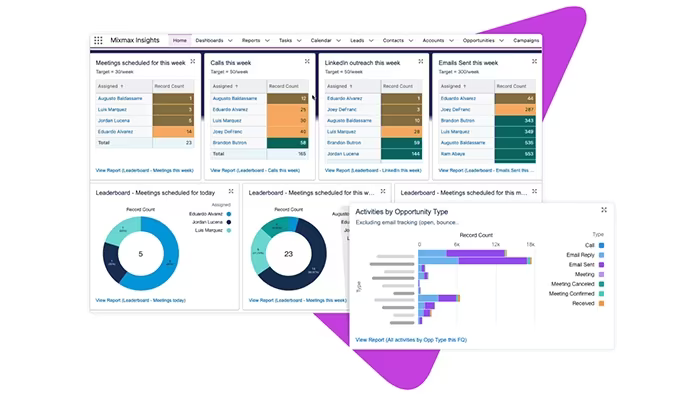This screenshot has width=700, height=400.
Task: Click the Meeting legend color swatch
Action: (x=601, y=275)
